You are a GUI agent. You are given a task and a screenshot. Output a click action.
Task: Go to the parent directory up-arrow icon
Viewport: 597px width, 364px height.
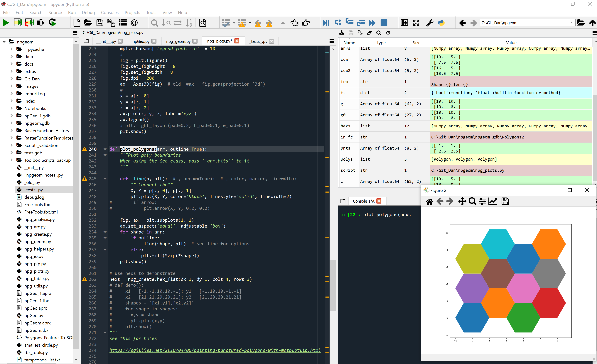593,23
